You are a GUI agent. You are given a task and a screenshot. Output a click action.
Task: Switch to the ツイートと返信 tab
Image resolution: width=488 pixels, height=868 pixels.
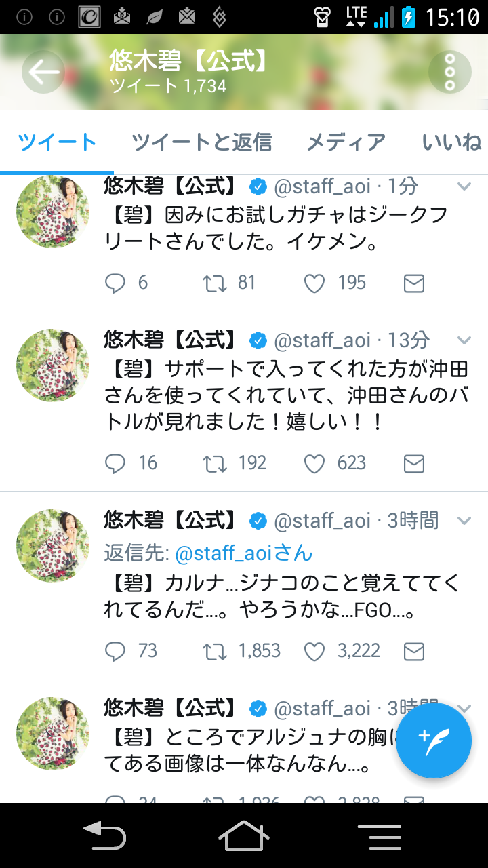(x=201, y=142)
